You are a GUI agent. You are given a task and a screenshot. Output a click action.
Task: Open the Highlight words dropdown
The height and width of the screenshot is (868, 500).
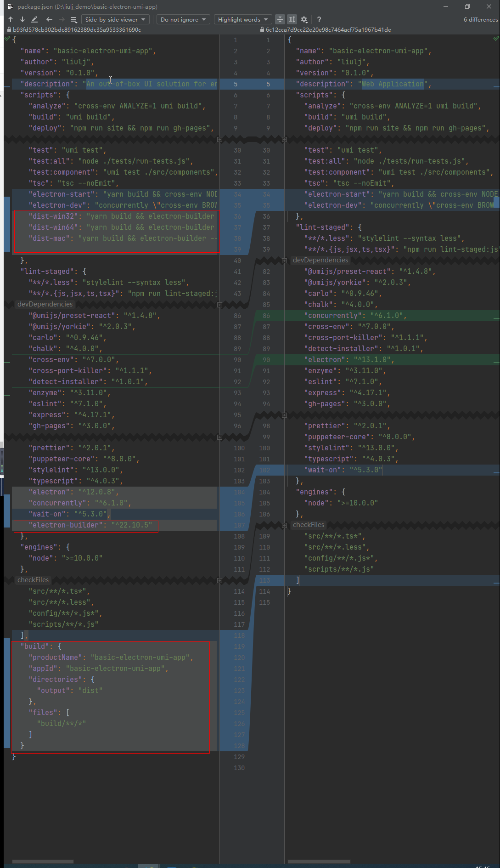tap(243, 19)
